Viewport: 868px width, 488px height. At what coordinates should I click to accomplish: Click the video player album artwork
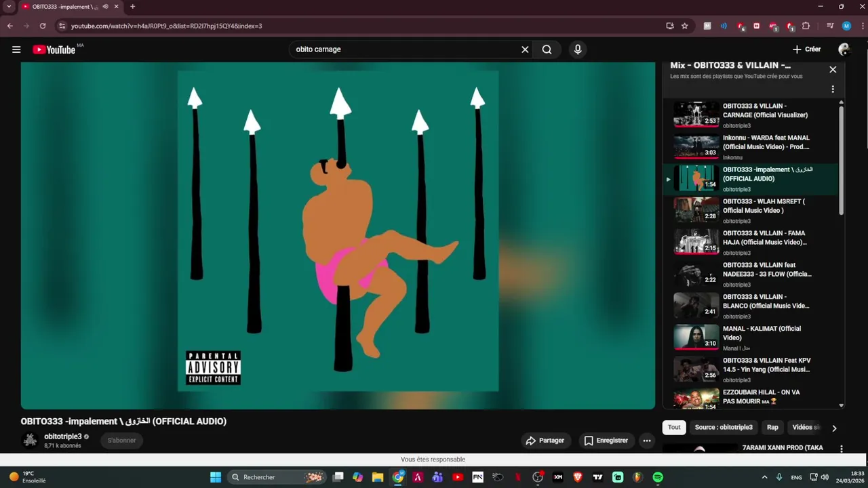coord(338,230)
